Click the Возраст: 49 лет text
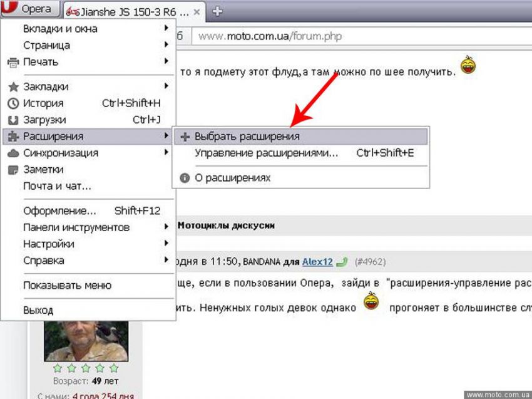Viewport: 532px width, 399px height. [x=86, y=381]
